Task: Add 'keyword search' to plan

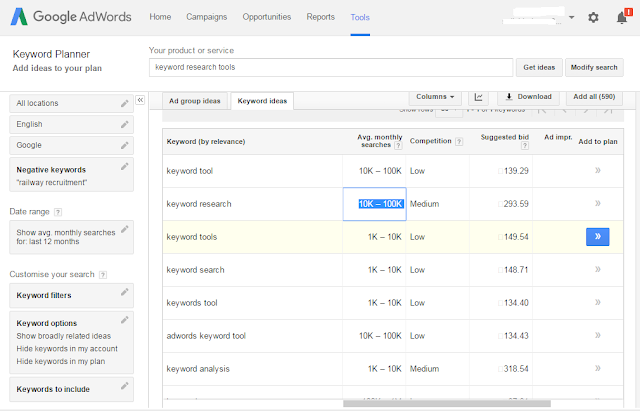Action: [x=598, y=269]
